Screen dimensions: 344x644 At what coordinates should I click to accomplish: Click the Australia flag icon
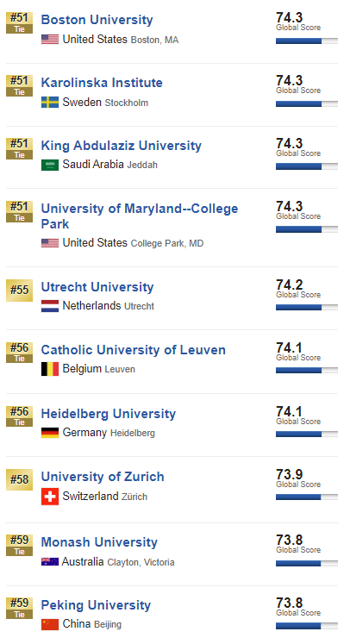50,561
